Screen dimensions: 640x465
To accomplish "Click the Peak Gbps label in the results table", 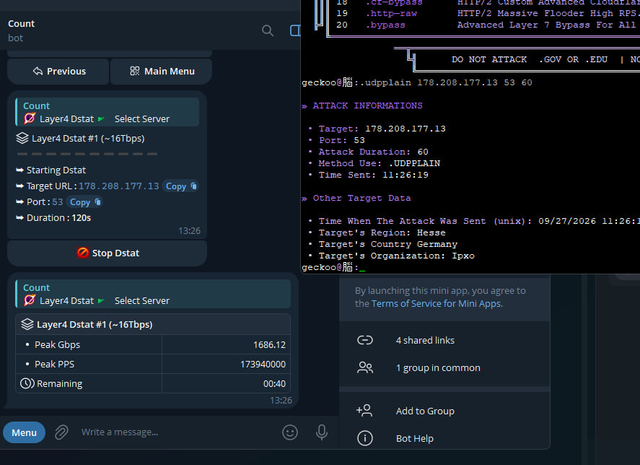I will pos(57,345).
